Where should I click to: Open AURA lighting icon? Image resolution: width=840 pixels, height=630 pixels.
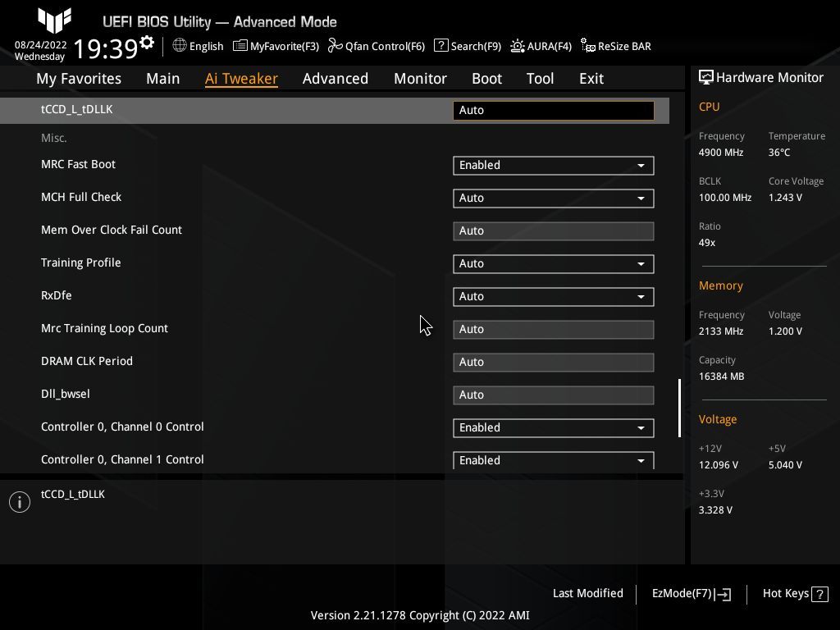coord(517,46)
